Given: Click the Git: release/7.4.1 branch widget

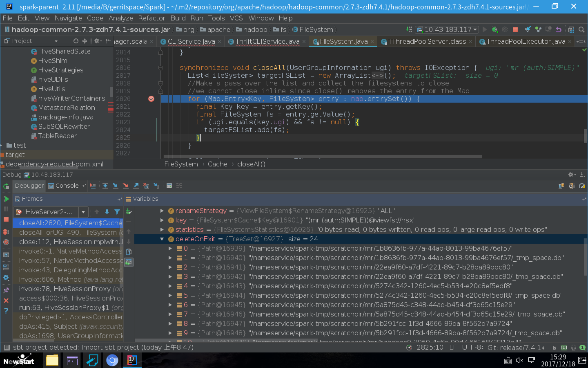Looking at the screenshot, I should coord(516,348).
